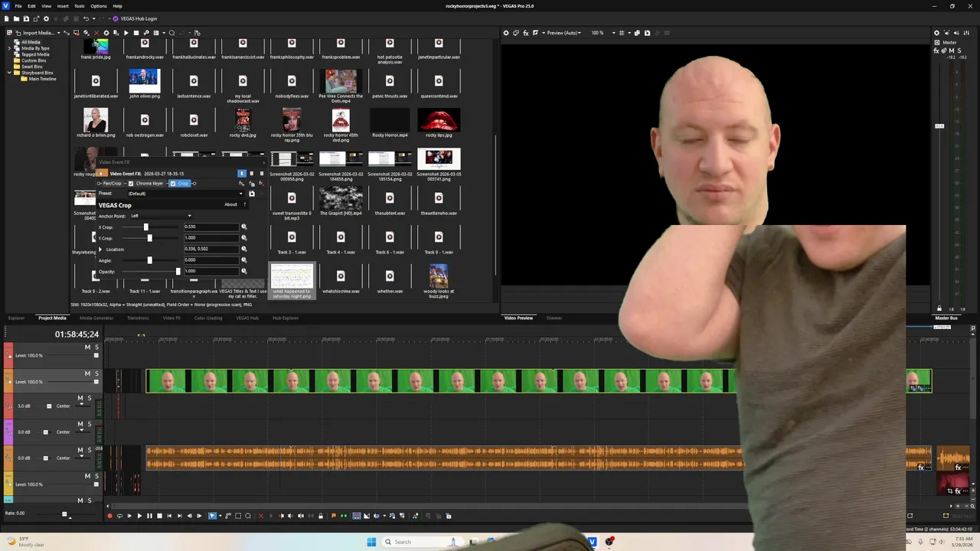980x551 pixels.
Task: Open the Trimmer tab
Action: [554, 318]
